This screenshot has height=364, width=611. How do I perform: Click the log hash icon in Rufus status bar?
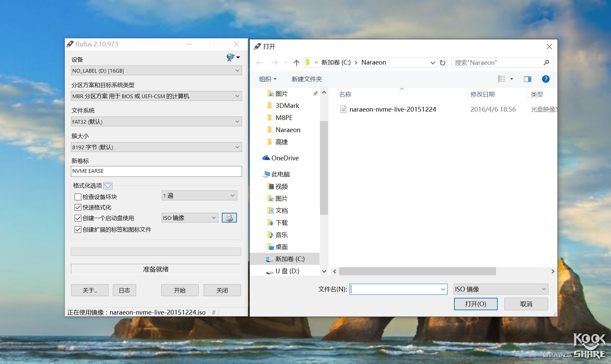[x=214, y=312]
